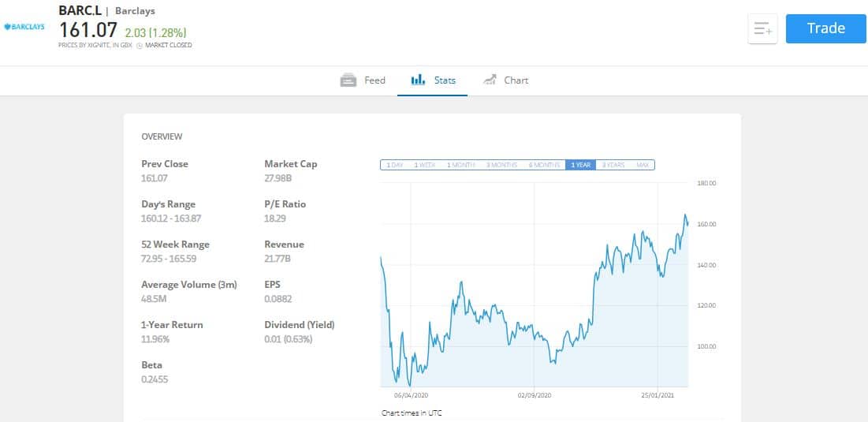Choose the 3 YEARS chart range

tap(613, 165)
